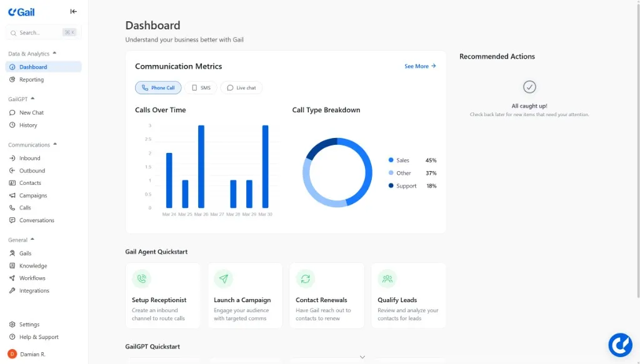640x364 pixels.
Task: Click the Support legend color dot
Action: pos(391,185)
